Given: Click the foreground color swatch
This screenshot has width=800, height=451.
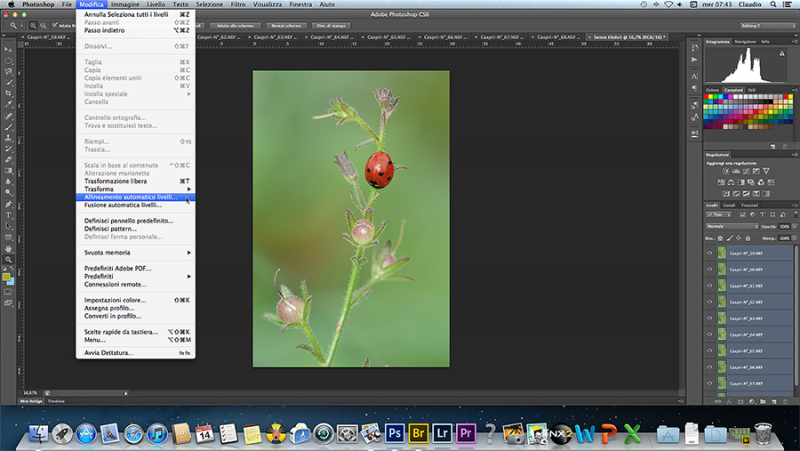Looking at the screenshot, I should click(6, 277).
